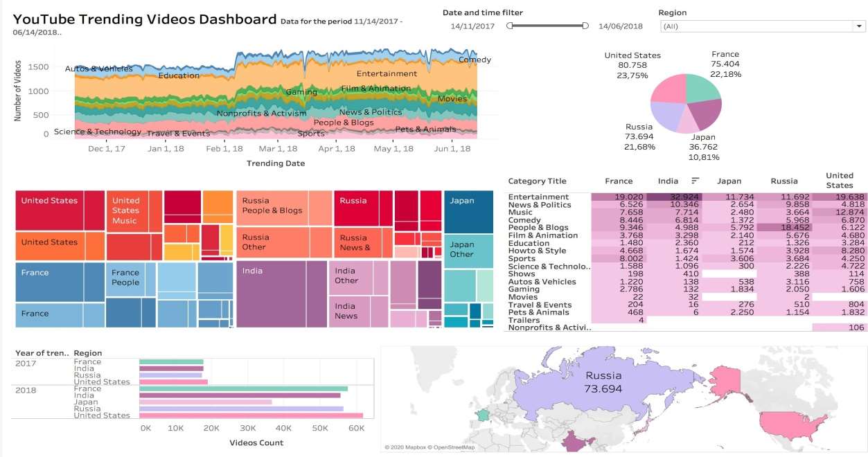Select the 2018 Russia bar
Image resolution: width=868 pixels, height=457 pixels.
(x=241, y=409)
